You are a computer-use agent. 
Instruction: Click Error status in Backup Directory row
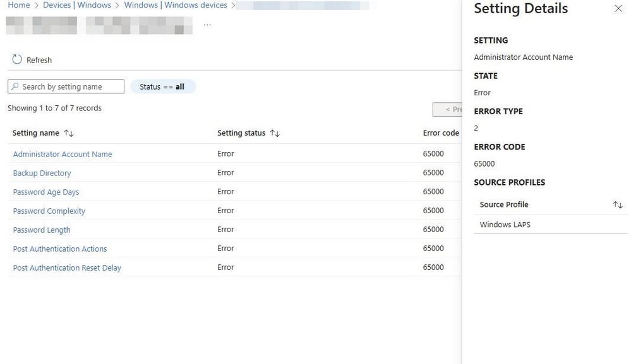click(225, 172)
